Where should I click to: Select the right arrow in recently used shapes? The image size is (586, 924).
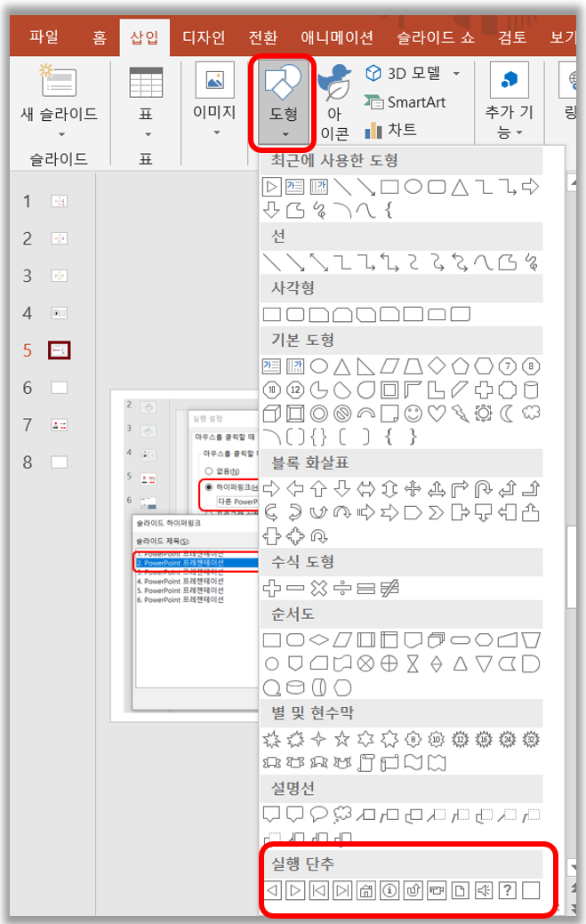(531, 188)
